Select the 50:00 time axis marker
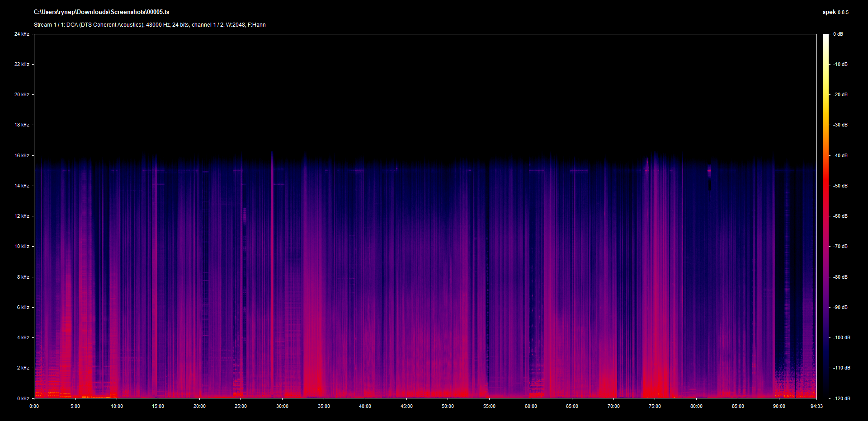868x421 pixels. coord(448,406)
